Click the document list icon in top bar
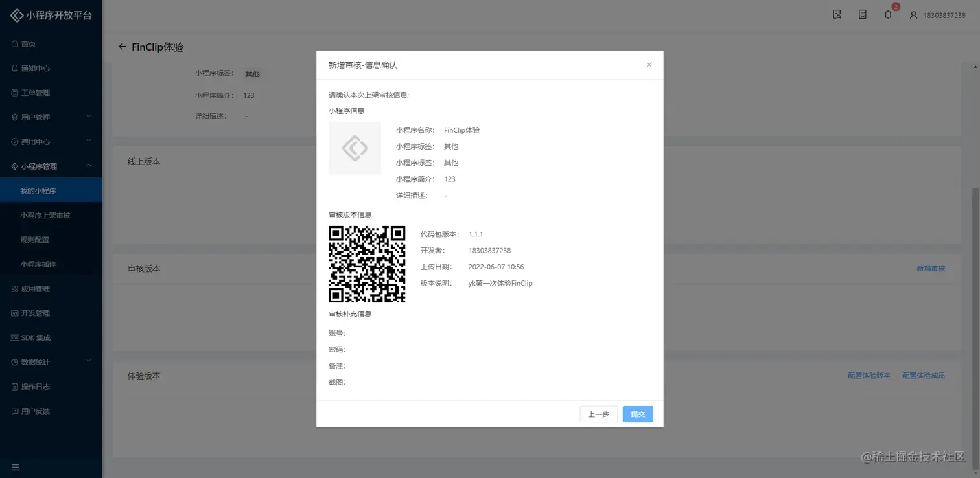The width and height of the screenshot is (980, 478). coord(863,14)
